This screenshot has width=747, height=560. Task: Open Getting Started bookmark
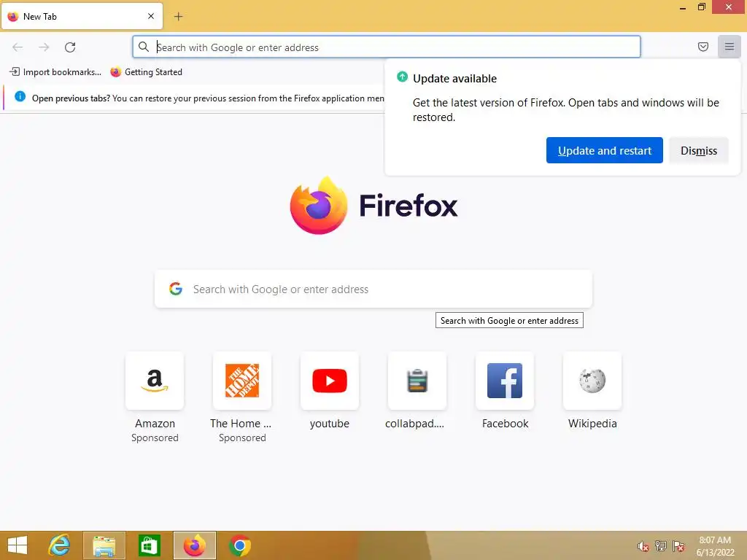pyautogui.click(x=146, y=72)
